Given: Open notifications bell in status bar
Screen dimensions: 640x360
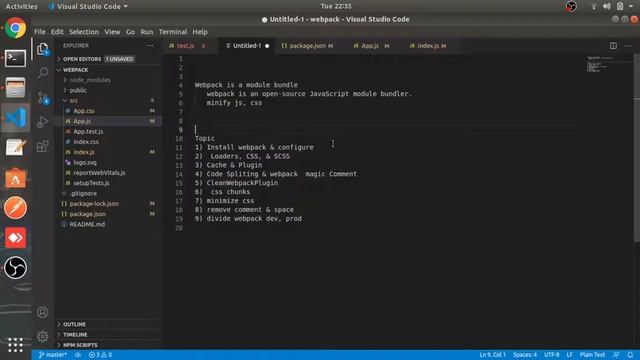Looking at the screenshot, I should pos(630,355).
